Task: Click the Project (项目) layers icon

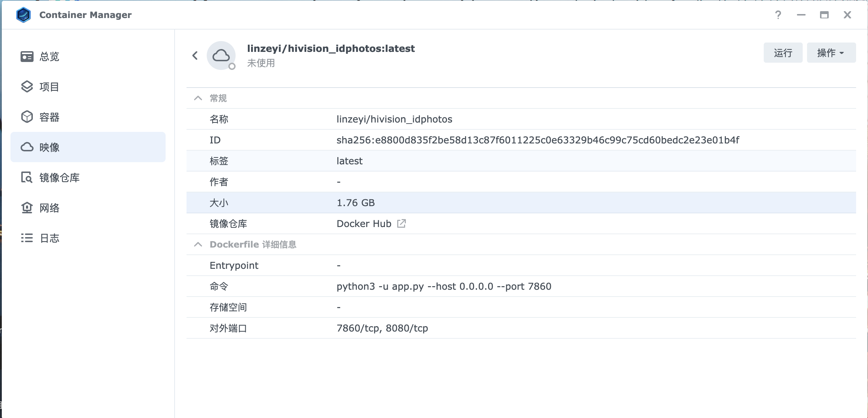Action: [x=27, y=87]
